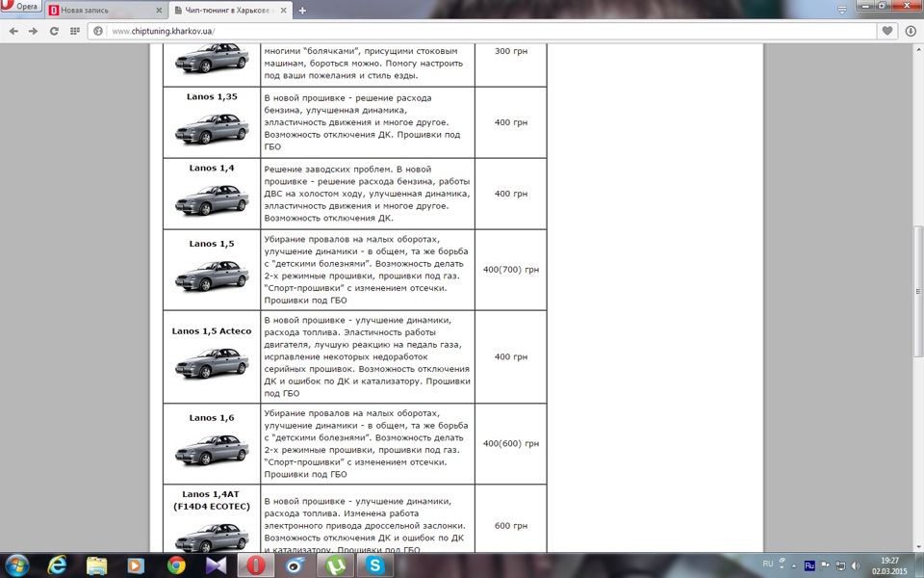Click the Lanos 1,6 description text
This screenshot has height=578, width=924.
tap(367, 443)
